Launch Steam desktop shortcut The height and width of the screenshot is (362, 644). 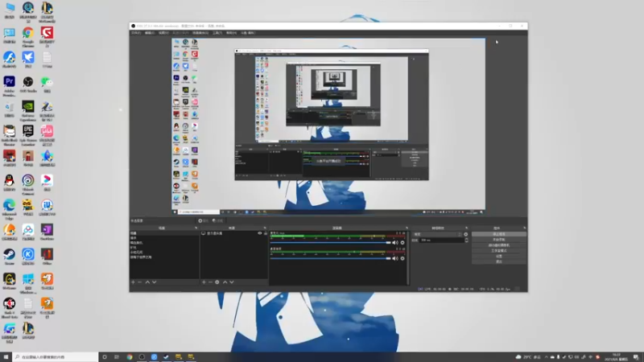(9, 254)
